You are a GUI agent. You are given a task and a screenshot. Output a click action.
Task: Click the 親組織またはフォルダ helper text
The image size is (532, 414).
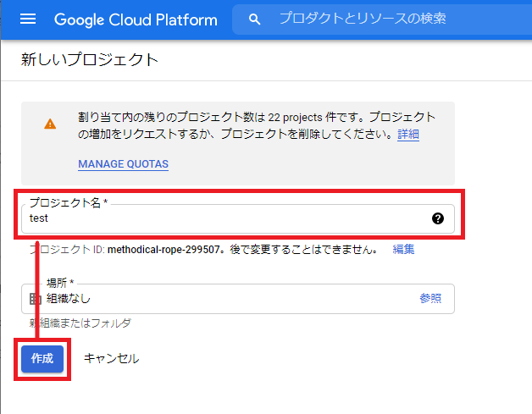[x=80, y=323]
